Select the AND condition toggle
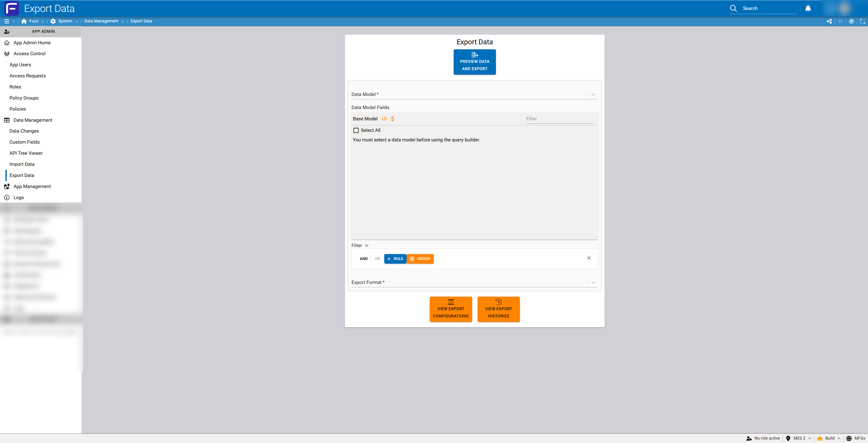The height and width of the screenshot is (443, 868). [363, 259]
